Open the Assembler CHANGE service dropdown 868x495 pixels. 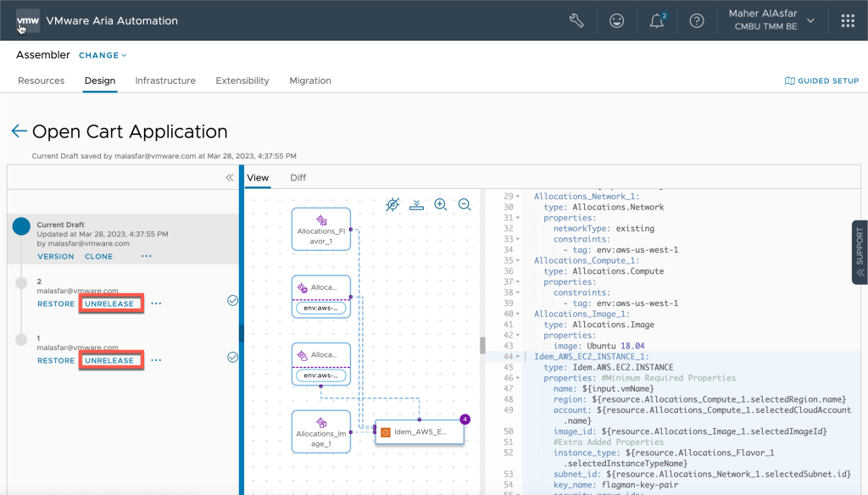103,55
